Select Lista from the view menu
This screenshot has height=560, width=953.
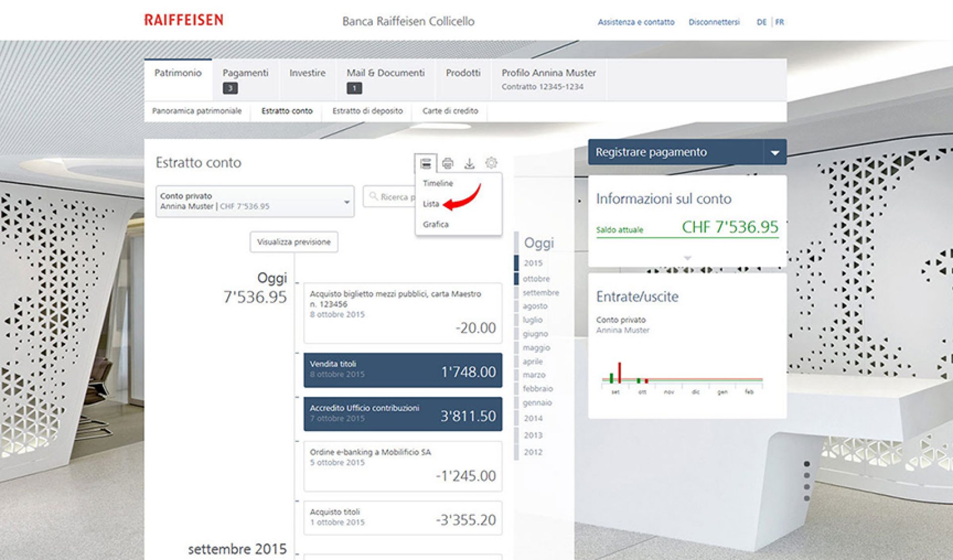click(431, 204)
